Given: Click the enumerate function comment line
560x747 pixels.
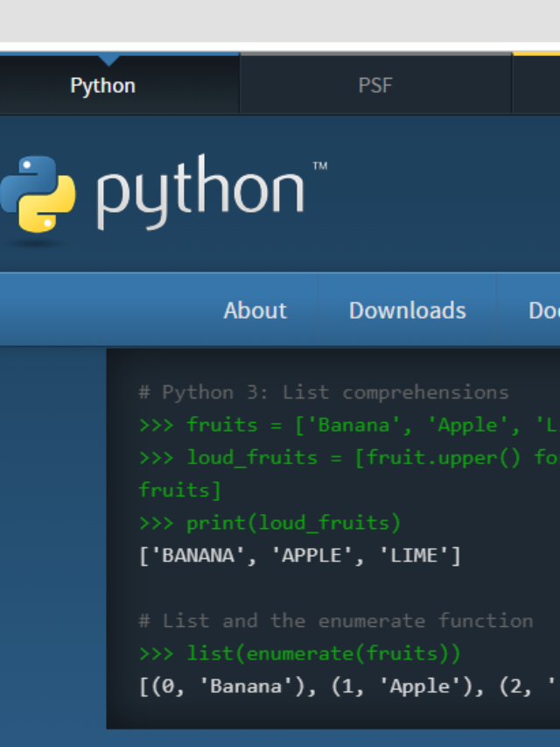Looking at the screenshot, I should tap(335, 621).
